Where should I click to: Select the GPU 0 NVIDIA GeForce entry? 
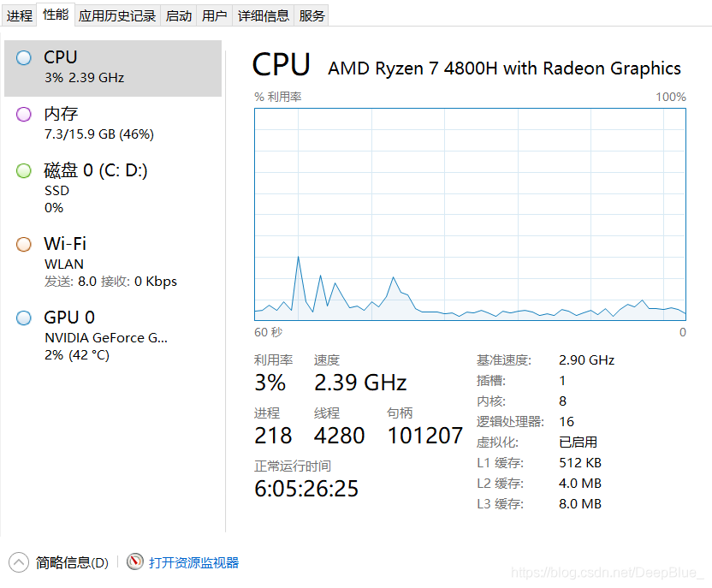tap(113, 336)
